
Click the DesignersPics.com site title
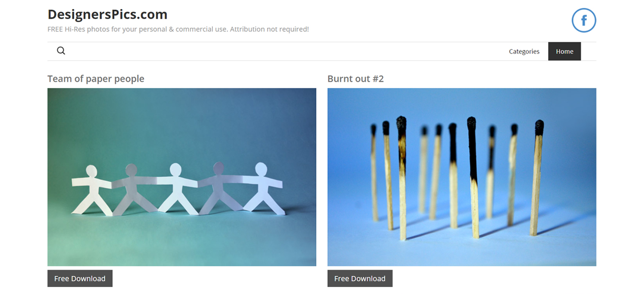[x=107, y=15]
